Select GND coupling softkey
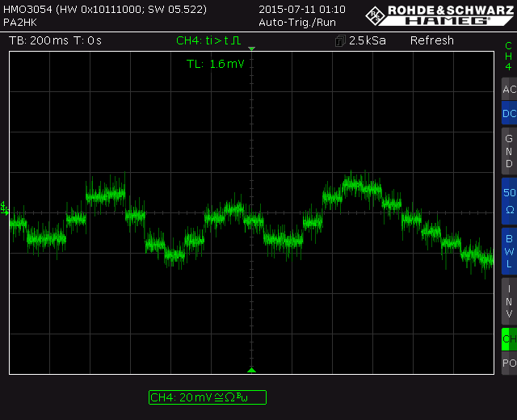The width and height of the screenshot is (517, 420). 509,151
